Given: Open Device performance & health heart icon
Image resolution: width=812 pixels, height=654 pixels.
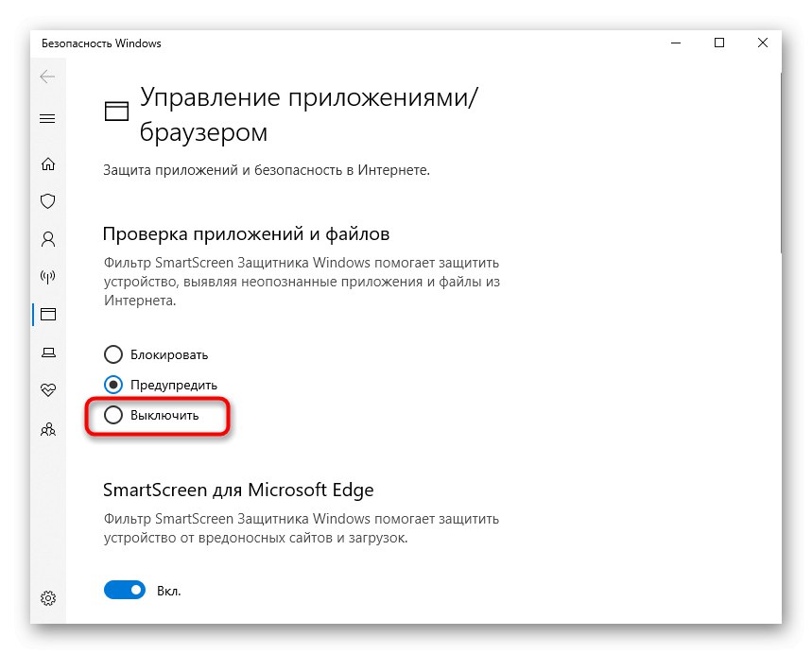Looking at the screenshot, I should [47, 390].
